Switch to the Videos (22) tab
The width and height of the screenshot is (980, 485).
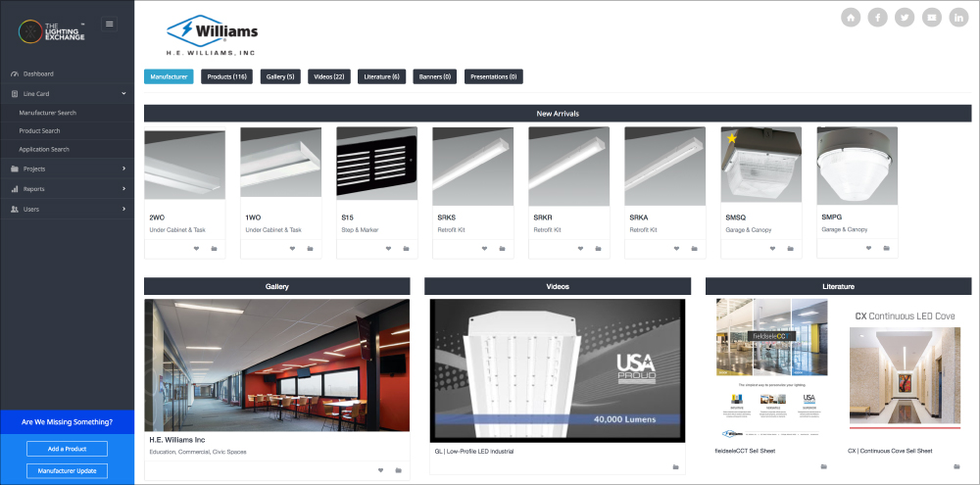329,76
